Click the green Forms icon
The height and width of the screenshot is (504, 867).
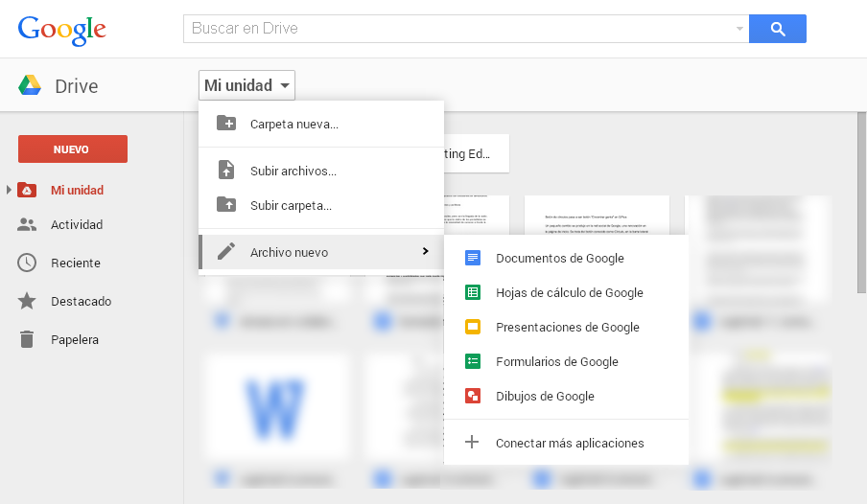(x=473, y=361)
